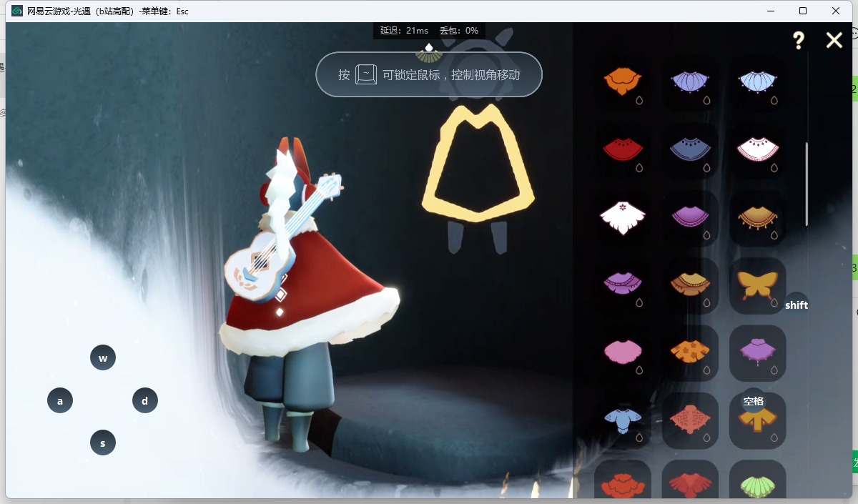Click the 延迟: 21ms latency readout

tap(404, 31)
